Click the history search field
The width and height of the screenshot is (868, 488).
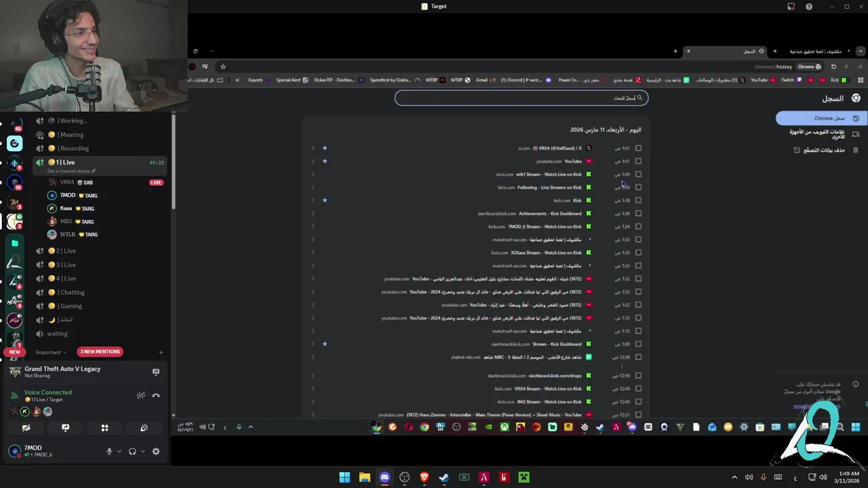[x=521, y=98]
